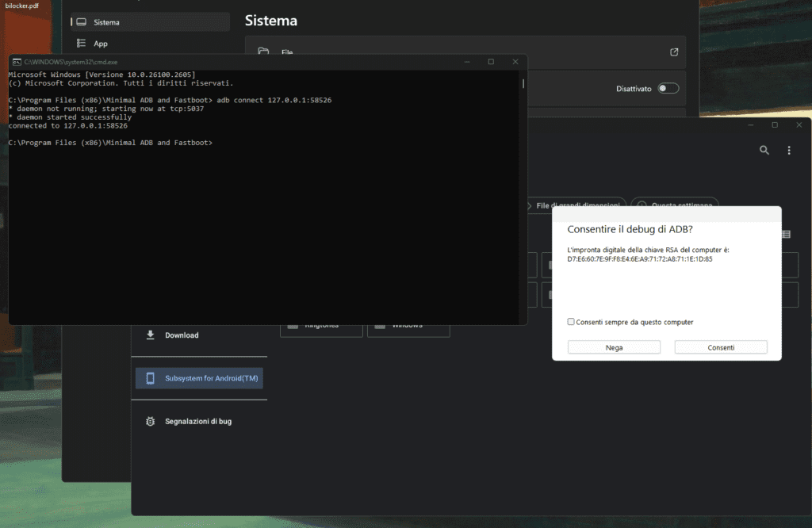Open the App section in sidebar
This screenshot has height=528, width=812.
[x=101, y=44]
